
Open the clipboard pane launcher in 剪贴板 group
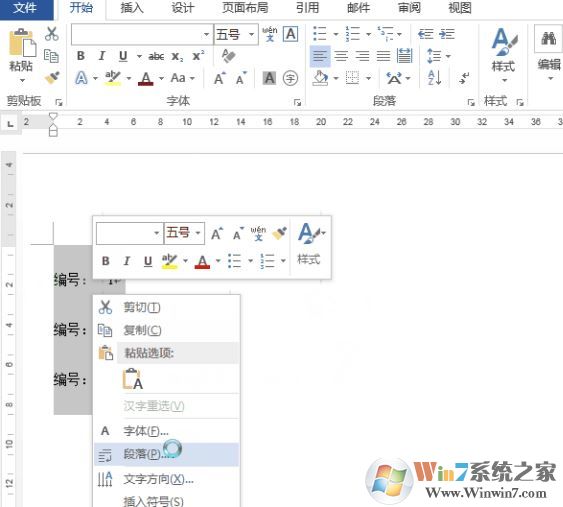tap(59, 103)
